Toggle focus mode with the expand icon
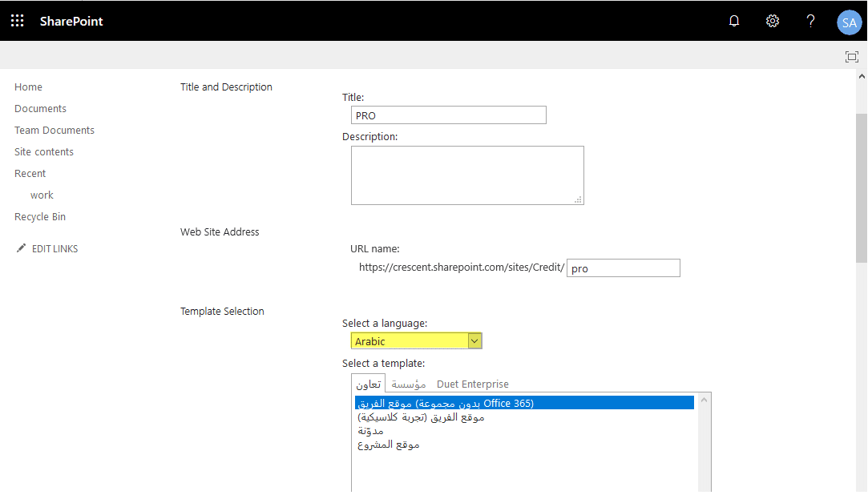This screenshot has width=868, height=499. [851, 57]
